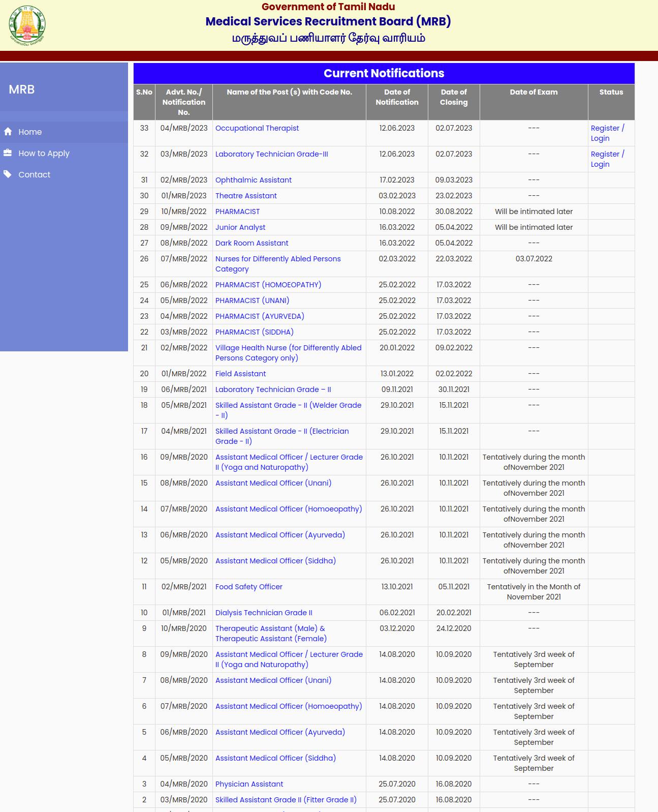
Task: Open Skilled Assistant Welder Grade II link
Action: 289,410
